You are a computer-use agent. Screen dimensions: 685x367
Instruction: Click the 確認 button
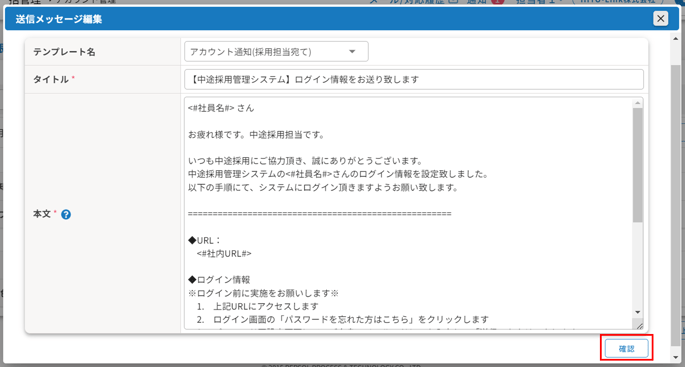point(626,348)
